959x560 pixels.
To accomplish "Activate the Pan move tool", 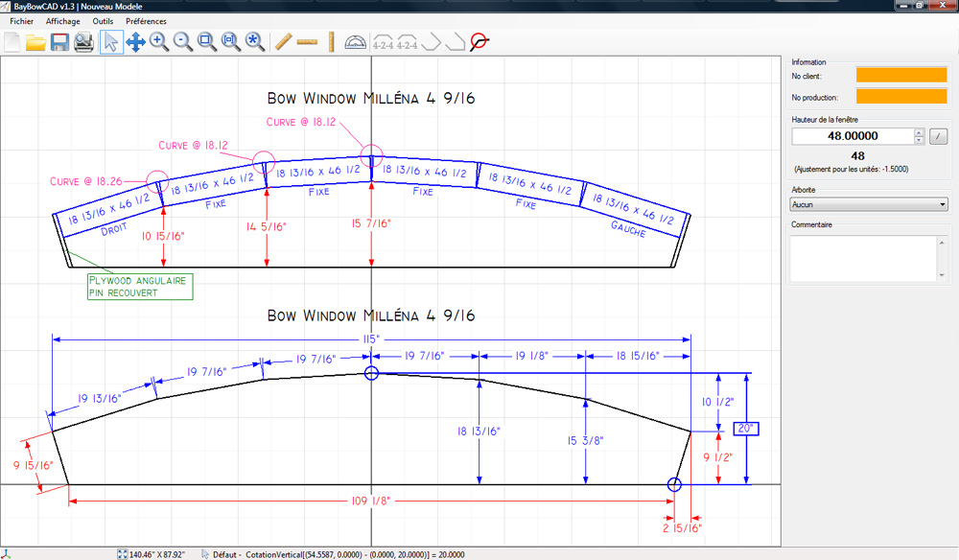I will click(135, 41).
